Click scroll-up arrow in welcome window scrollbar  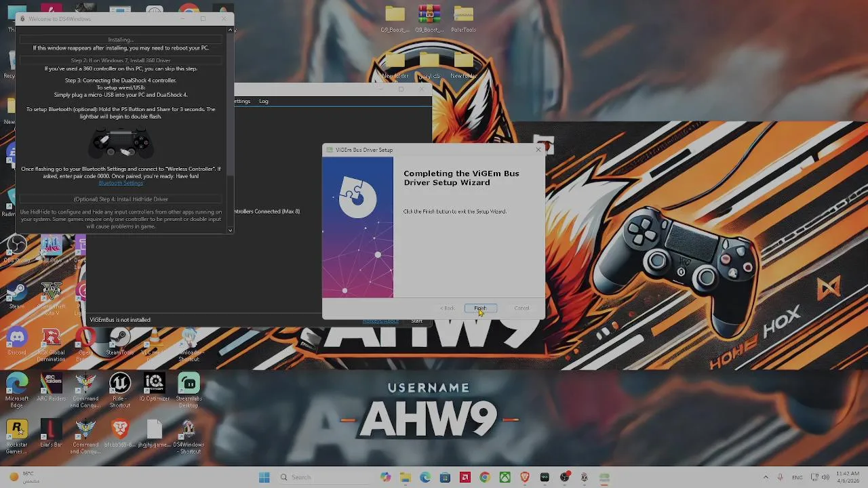coord(231,30)
